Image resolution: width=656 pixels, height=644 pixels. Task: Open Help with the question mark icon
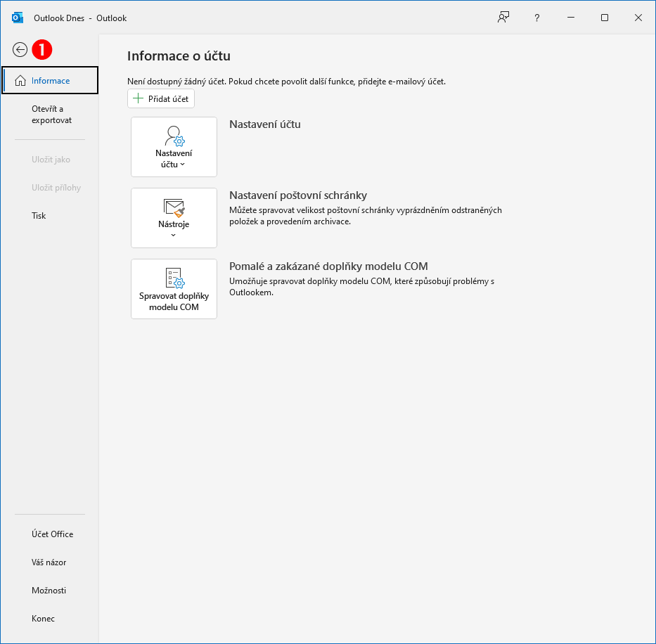[x=536, y=18]
